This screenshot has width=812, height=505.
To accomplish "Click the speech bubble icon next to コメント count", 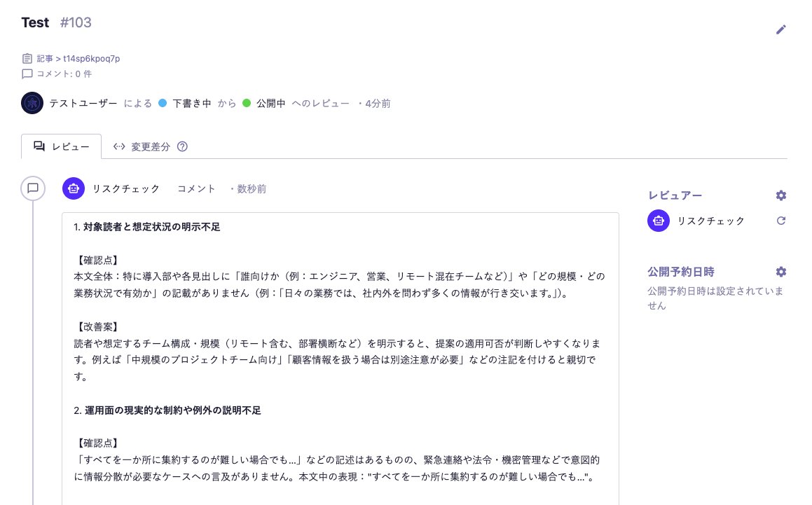I will click(26, 74).
